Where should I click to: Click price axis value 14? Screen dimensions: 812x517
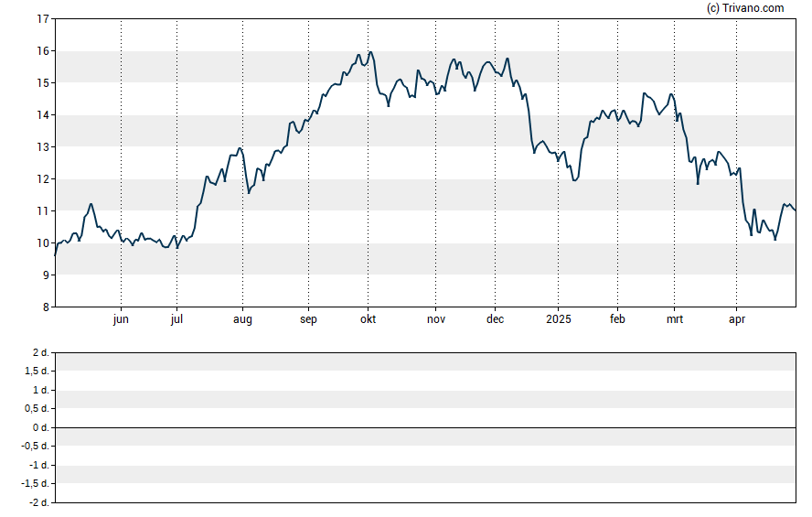[43, 115]
